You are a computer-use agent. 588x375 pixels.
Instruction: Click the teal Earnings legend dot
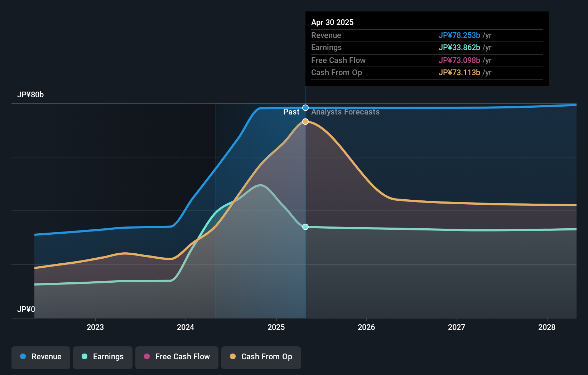84,356
